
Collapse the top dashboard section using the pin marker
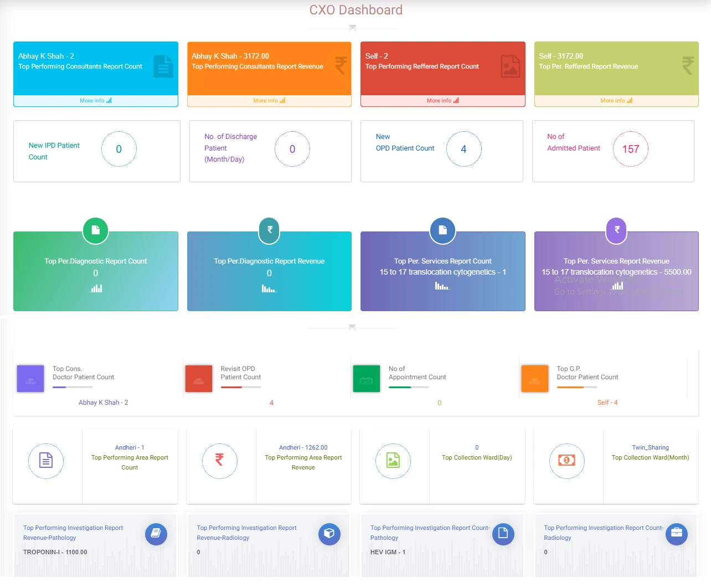coord(352,27)
